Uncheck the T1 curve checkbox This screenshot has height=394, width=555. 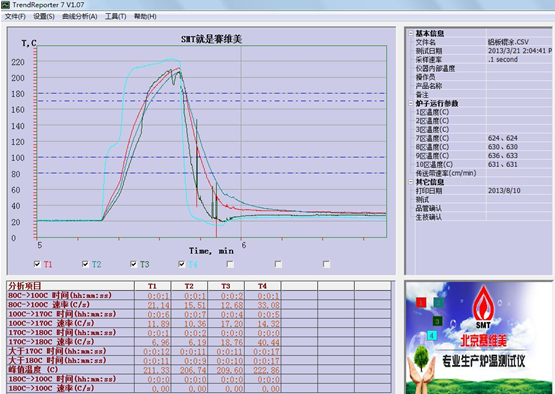pos(37,264)
